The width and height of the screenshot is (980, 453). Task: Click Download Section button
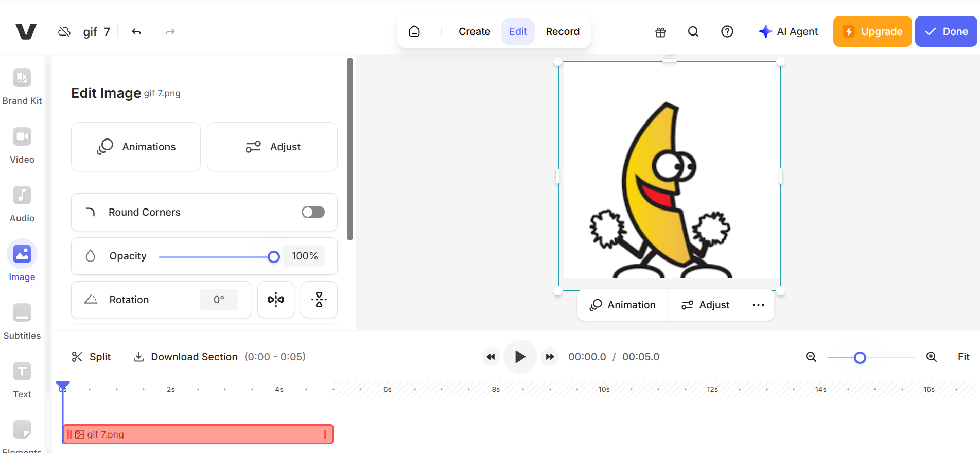(x=219, y=357)
